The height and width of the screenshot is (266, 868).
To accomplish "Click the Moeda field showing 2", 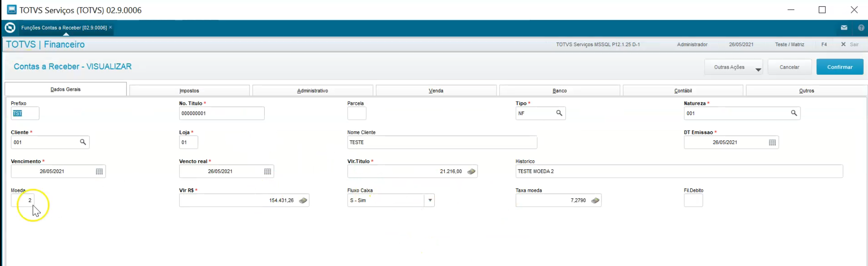I will (x=23, y=200).
